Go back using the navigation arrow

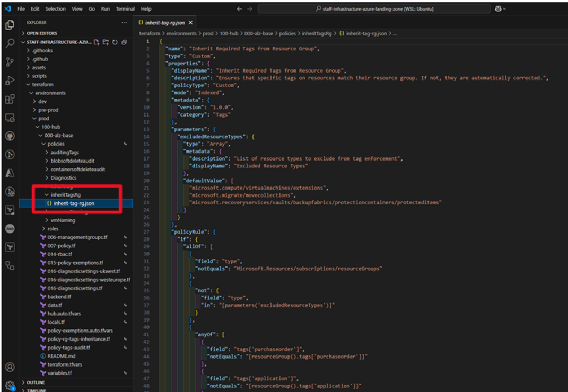(239, 8)
